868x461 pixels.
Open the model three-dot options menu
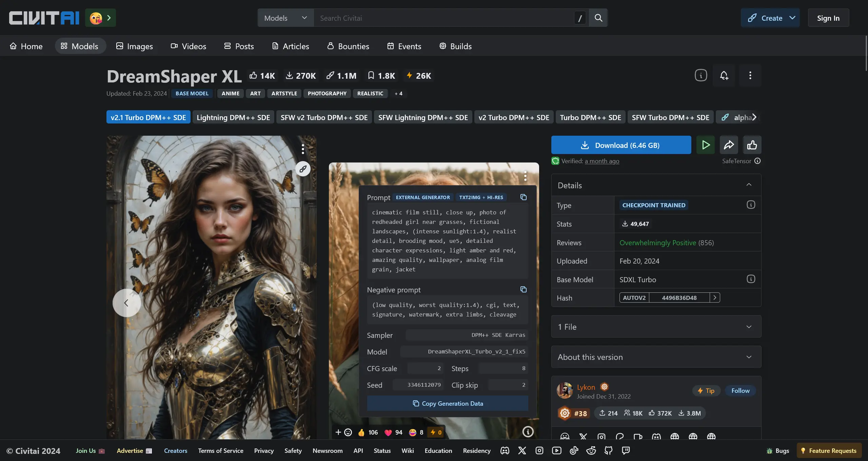click(750, 75)
